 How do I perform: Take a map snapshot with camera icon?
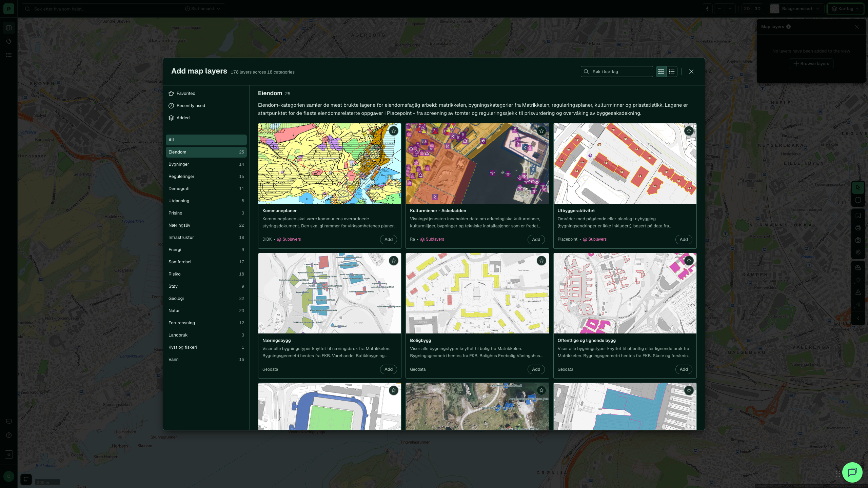[858, 240]
